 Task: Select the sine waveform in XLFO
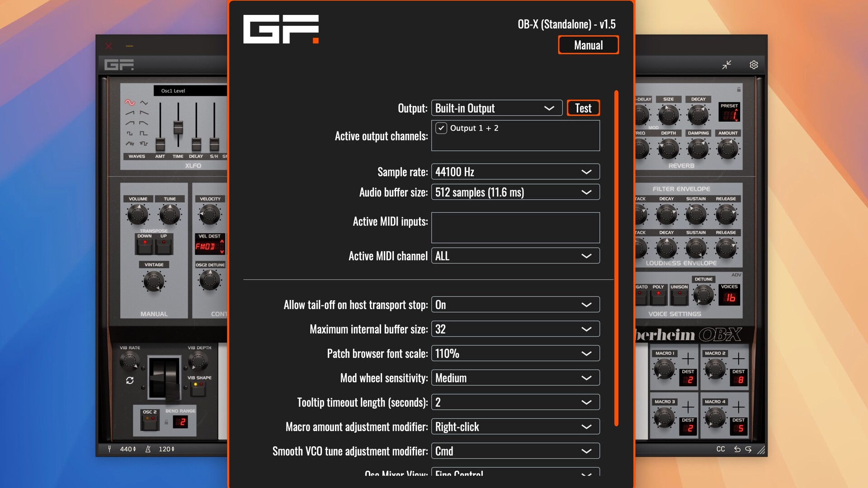click(x=130, y=103)
